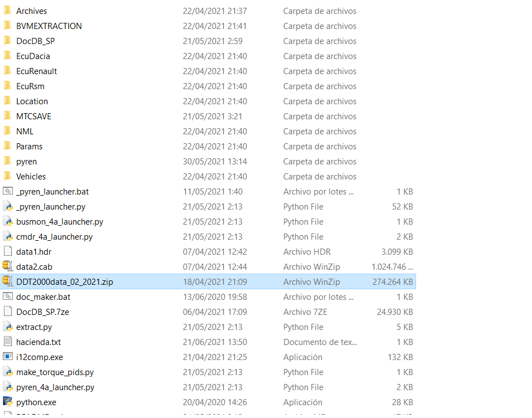Image resolution: width=532 pixels, height=418 pixels.
Task: Click the pyren_4a_launcher.py Python icon
Action: (x=8, y=387)
